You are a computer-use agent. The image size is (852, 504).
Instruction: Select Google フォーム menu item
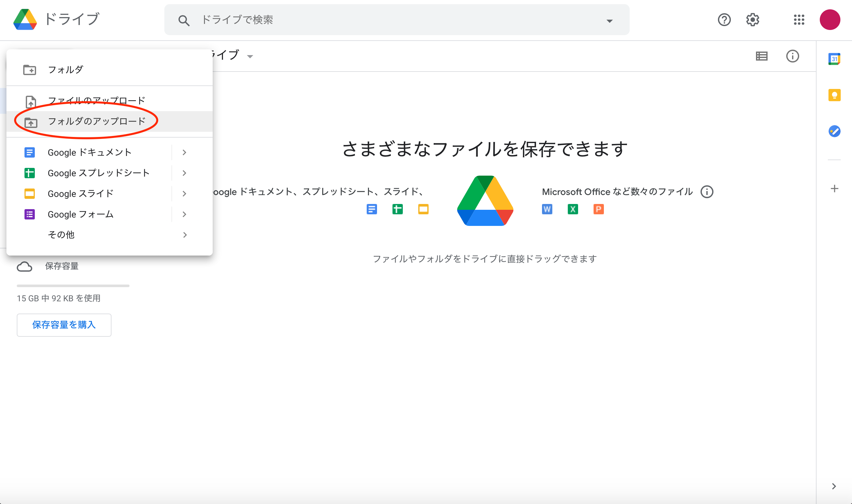(x=109, y=214)
